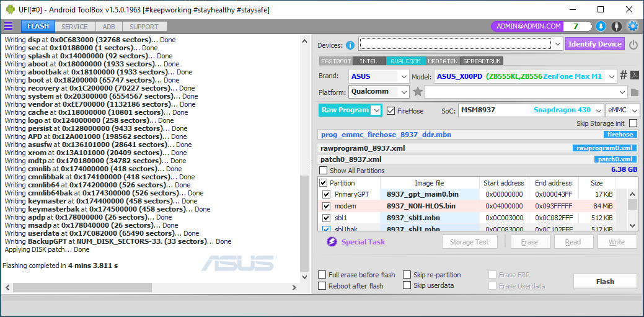644x317 pixels.
Task: Expand the Devices dropdown
Action: pos(557,43)
